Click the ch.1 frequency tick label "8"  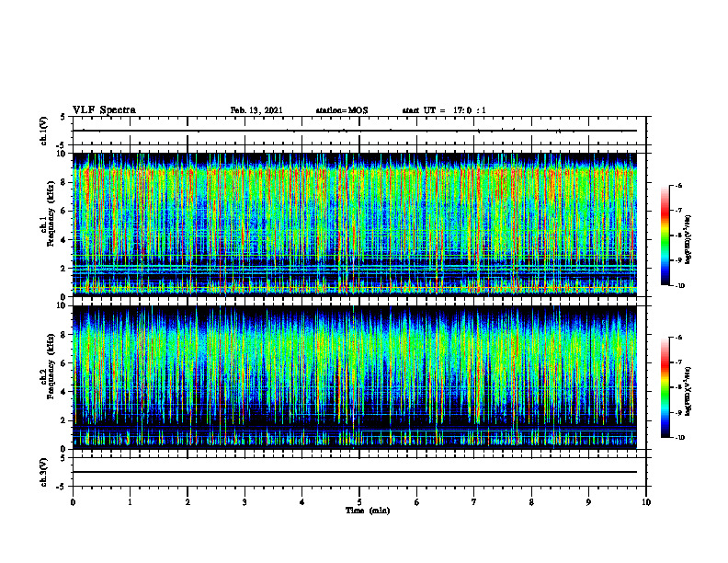[x=64, y=182]
